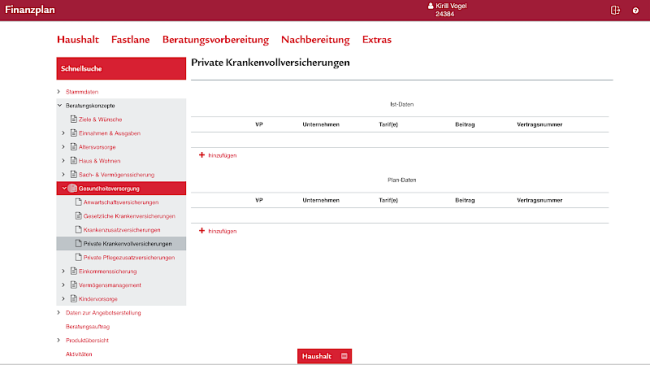Click the Gesundheitsversorgung document icon

pos(73,188)
